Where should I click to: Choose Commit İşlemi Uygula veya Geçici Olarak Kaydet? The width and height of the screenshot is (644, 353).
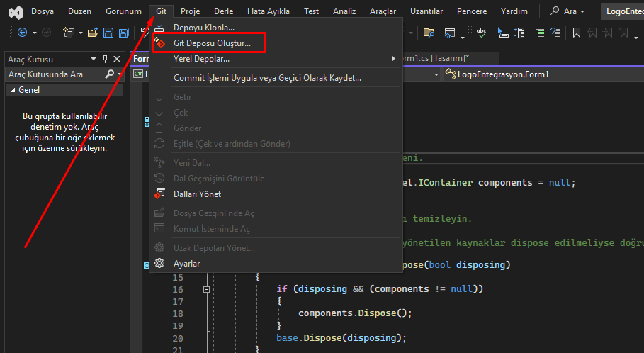275,78
